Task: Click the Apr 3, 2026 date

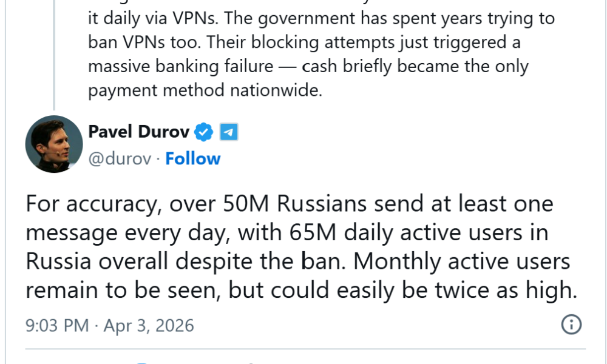Action: 149,326
